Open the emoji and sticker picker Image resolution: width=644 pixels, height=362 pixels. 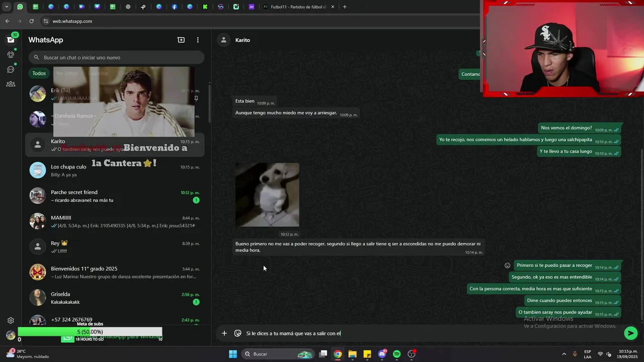click(238, 333)
